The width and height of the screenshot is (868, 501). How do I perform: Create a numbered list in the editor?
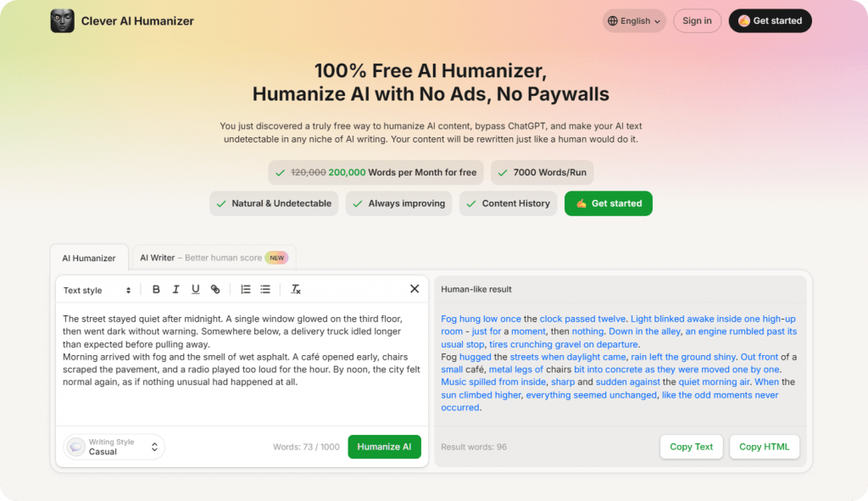245,289
